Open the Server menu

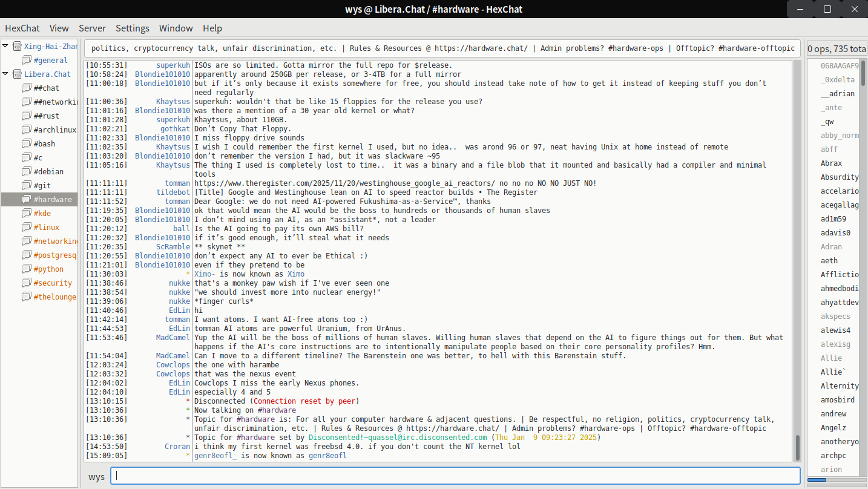(x=92, y=28)
